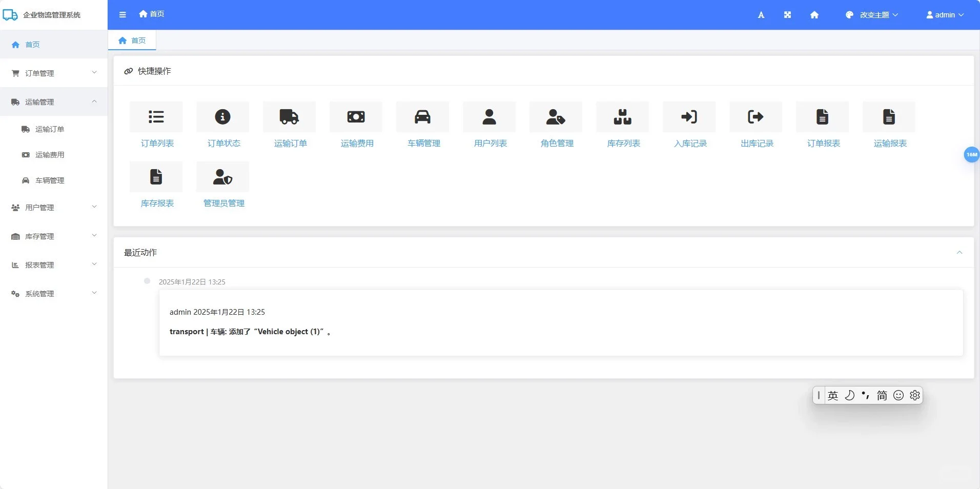Click the 2025年1月22日 13:25 timeline timestamp

pos(192,282)
